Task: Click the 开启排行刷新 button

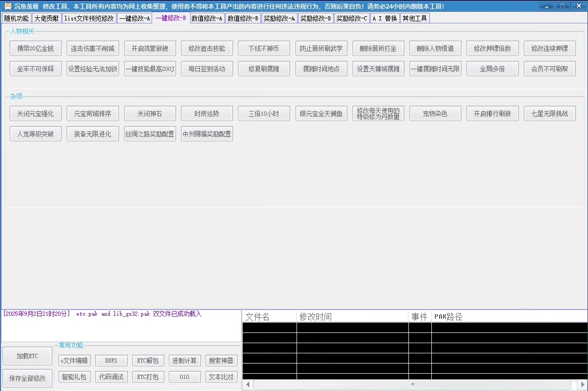Action: point(493,114)
